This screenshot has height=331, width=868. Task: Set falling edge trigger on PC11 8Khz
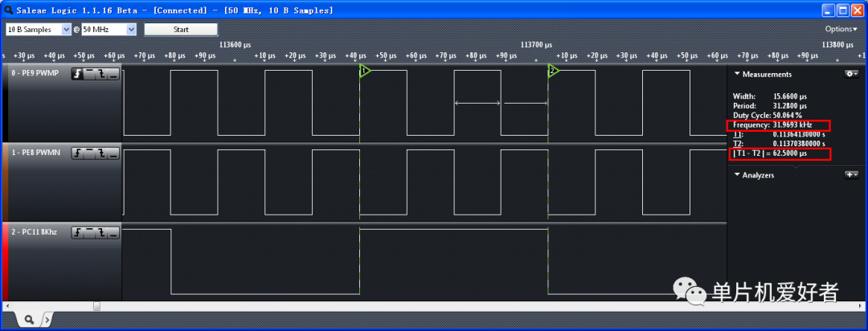[x=101, y=234]
